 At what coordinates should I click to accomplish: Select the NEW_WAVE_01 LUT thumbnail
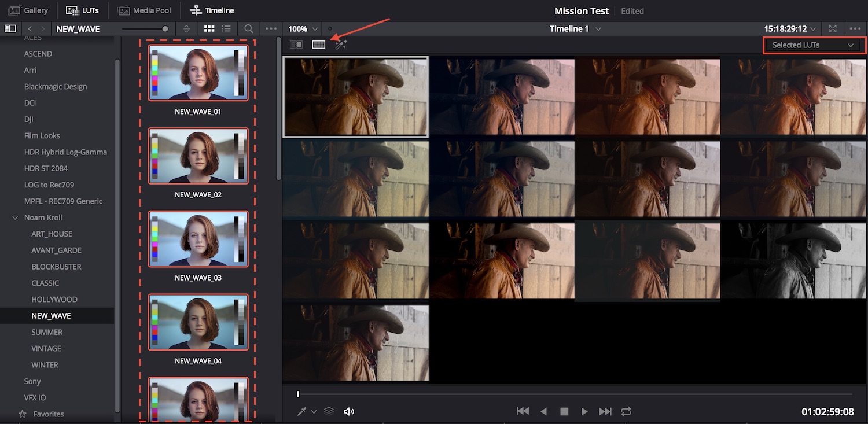click(198, 73)
